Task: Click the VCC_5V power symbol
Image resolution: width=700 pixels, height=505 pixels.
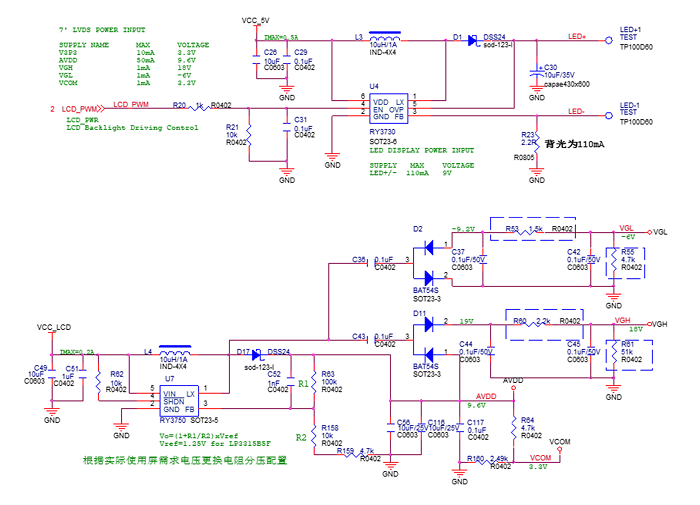Action: pos(256,20)
